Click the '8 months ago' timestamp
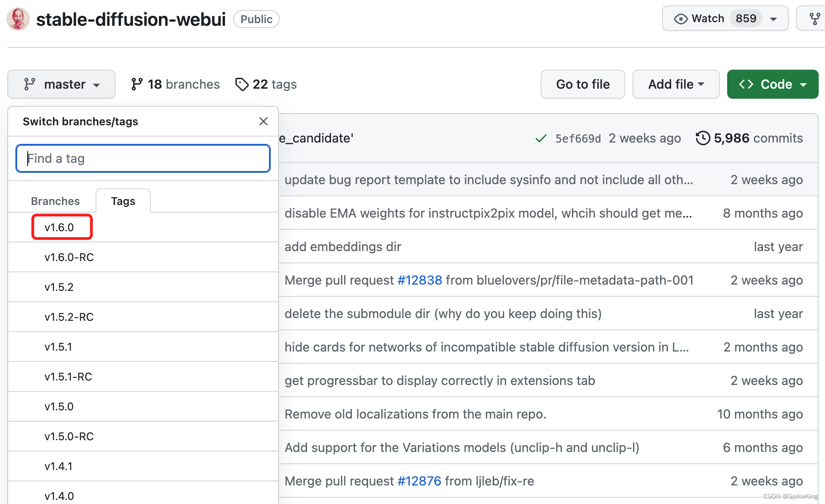 tap(763, 213)
